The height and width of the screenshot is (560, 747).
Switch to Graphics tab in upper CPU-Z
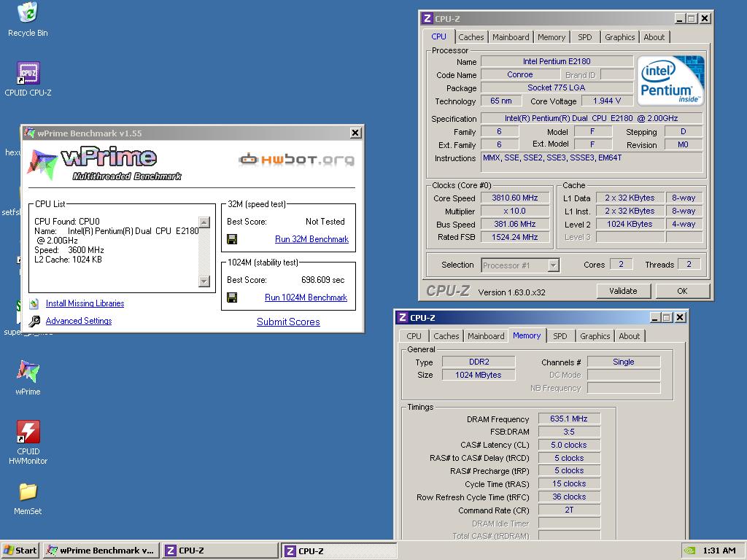[619, 37]
